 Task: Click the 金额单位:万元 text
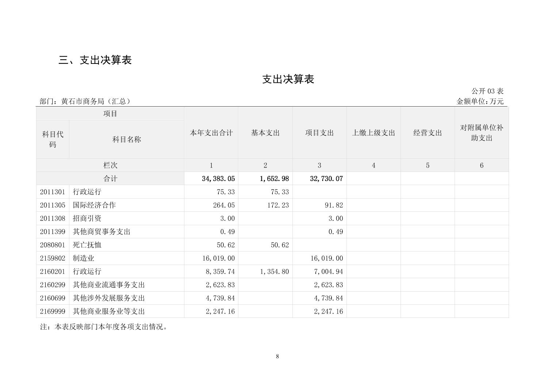pos(480,101)
